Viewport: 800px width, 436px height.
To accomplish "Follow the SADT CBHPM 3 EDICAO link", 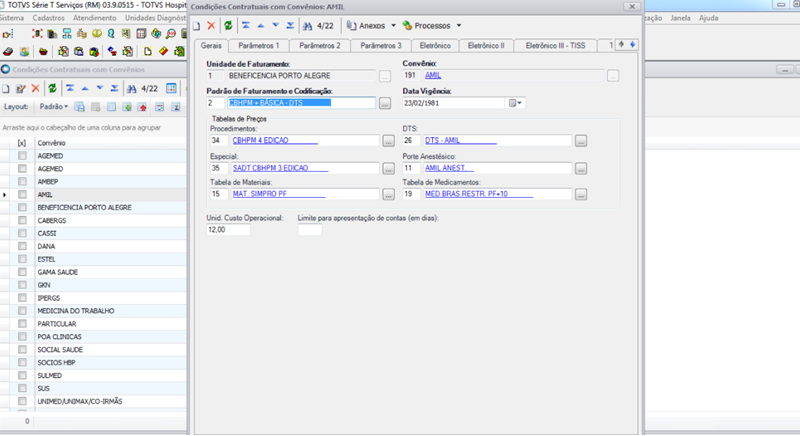I will [270, 168].
